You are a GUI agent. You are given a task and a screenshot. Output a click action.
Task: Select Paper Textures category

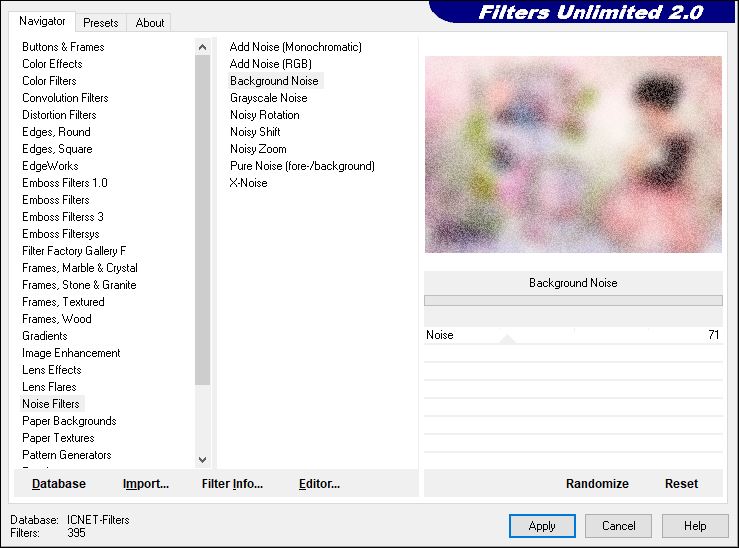point(58,438)
